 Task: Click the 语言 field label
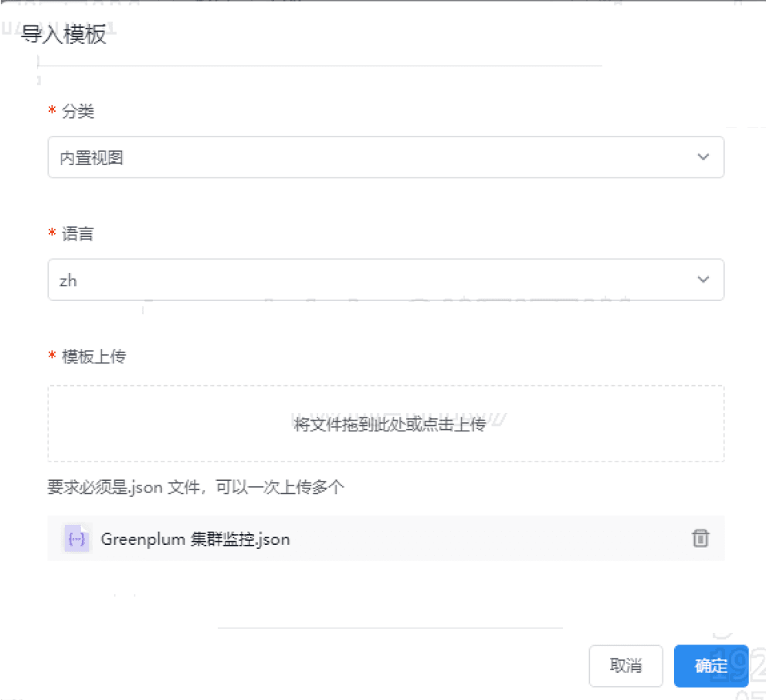pyautogui.click(x=78, y=234)
